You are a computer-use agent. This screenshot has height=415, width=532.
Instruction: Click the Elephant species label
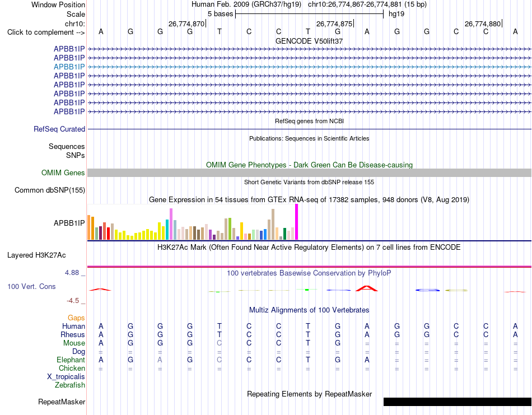(x=71, y=360)
